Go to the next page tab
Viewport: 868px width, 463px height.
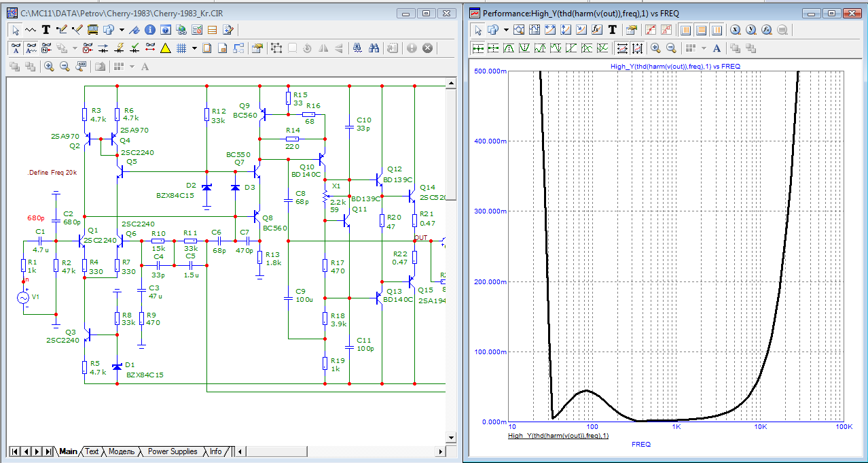tap(37, 451)
